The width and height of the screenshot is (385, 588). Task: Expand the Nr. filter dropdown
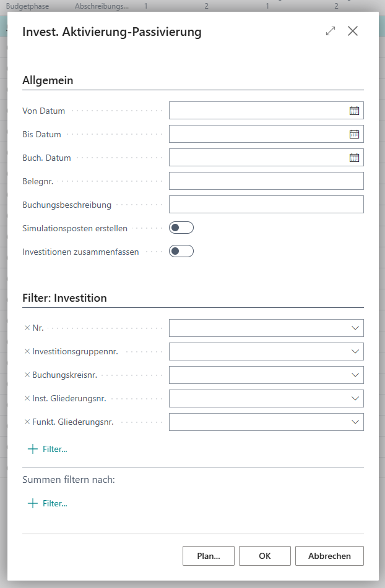coord(355,328)
